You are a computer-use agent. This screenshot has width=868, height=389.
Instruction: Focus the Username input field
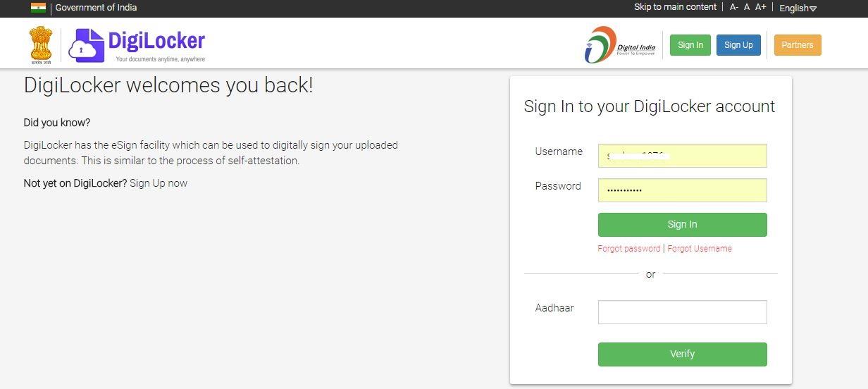click(682, 156)
